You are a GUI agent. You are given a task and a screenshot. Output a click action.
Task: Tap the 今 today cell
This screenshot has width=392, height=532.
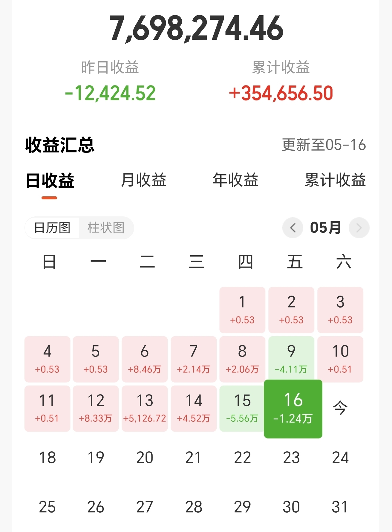[x=340, y=408]
